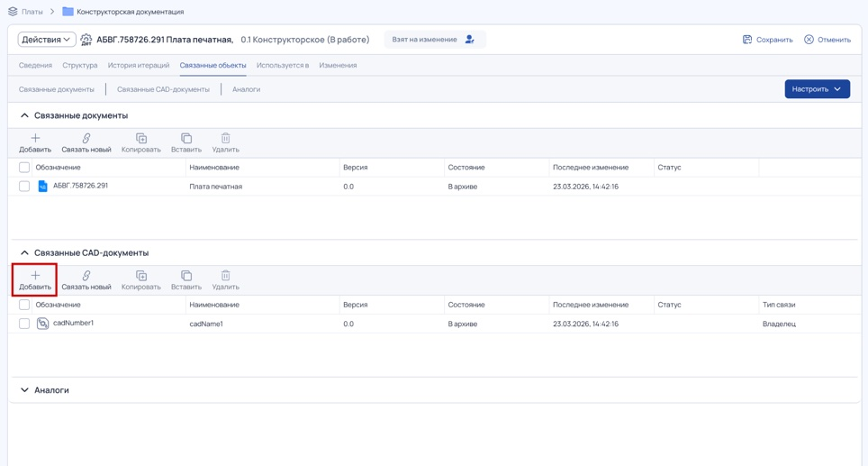Click Статус header in Связанные документы table

pyautogui.click(x=669, y=168)
